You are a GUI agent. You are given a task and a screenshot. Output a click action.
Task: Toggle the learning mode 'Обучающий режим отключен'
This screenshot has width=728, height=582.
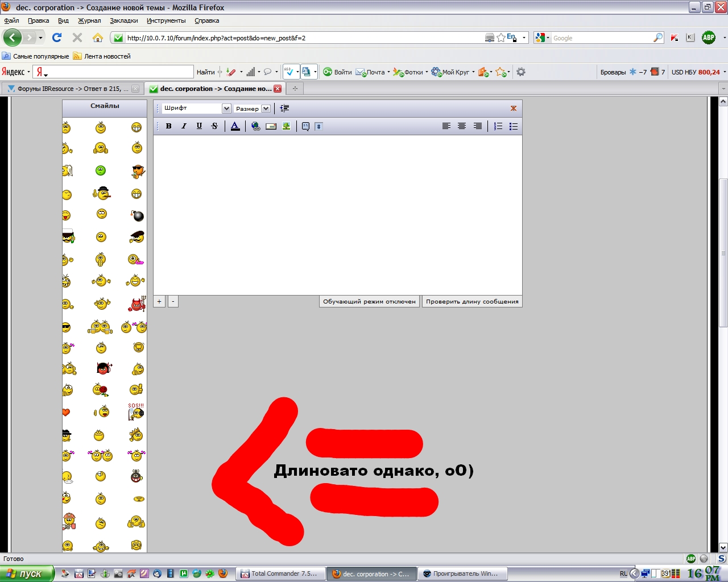click(x=369, y=302)
